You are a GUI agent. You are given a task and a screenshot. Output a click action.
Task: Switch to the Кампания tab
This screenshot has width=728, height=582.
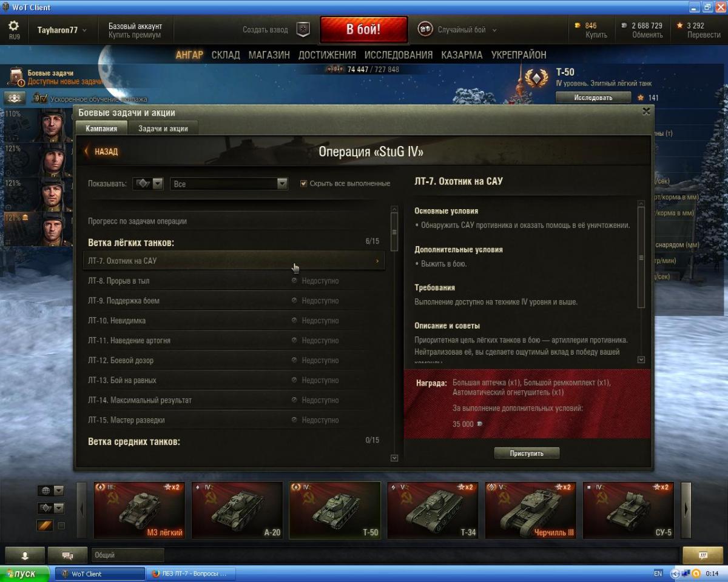[x=101, y=128]
